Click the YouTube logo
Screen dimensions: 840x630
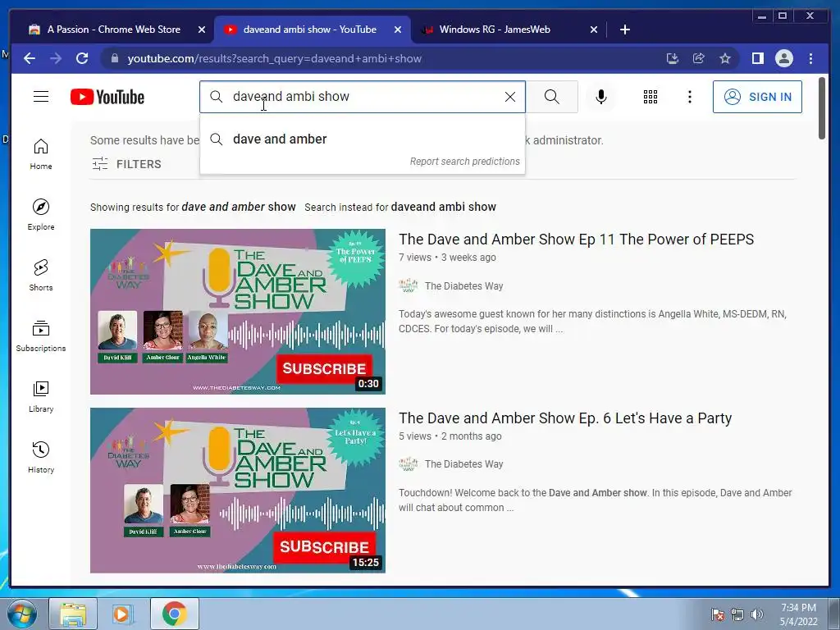pyautogui.click(x=107, y=97)
